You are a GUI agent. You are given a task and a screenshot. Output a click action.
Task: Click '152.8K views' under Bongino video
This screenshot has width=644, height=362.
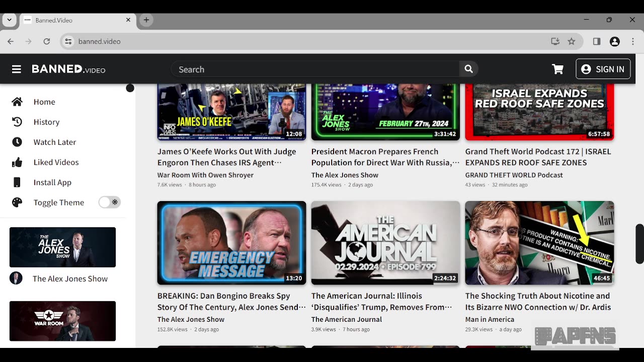point(172,329)
